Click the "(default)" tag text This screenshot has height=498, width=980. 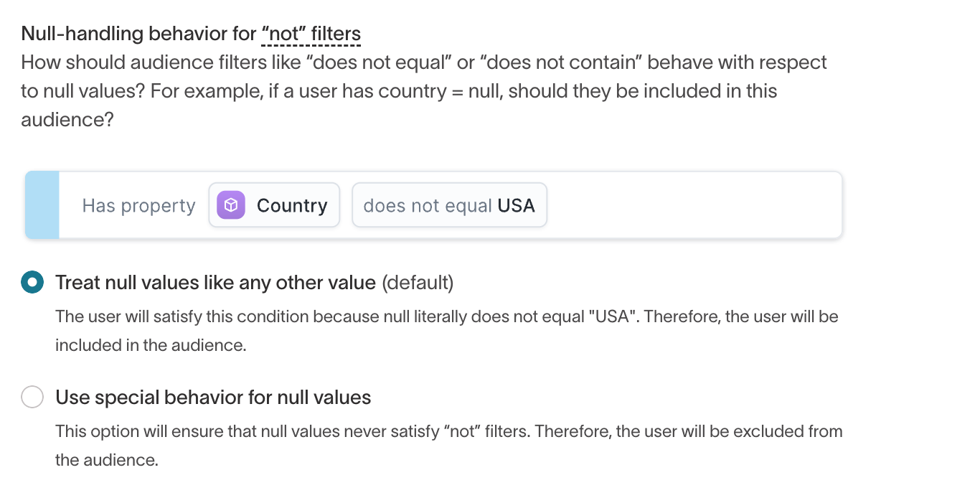[418, 283]
